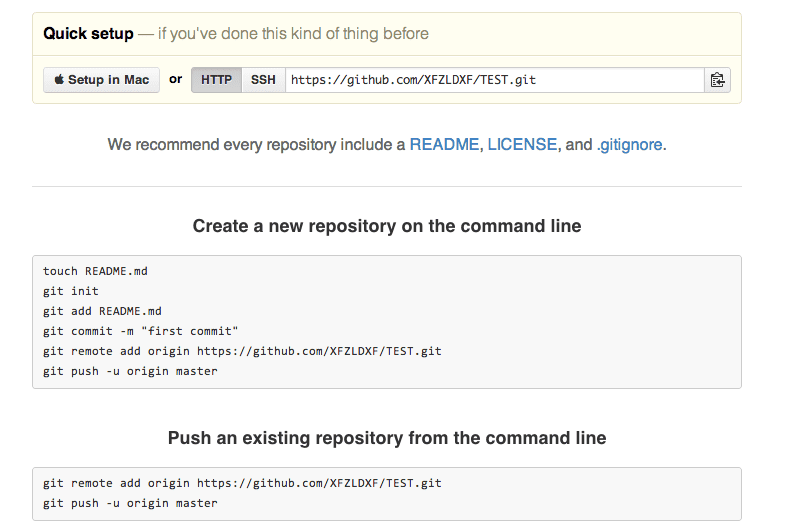797x529 pixels.
Task: Switch clone URL to HTTP
Action: coord(216,80)
